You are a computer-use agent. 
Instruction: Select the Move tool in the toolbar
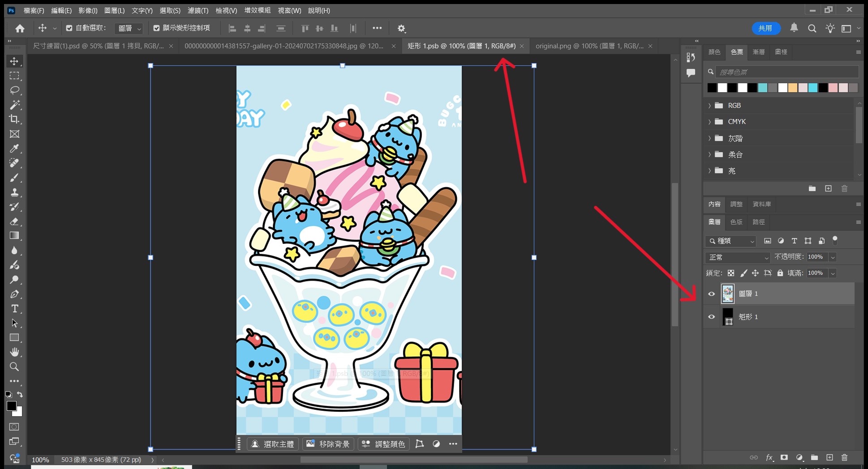(x=14, y=61)
